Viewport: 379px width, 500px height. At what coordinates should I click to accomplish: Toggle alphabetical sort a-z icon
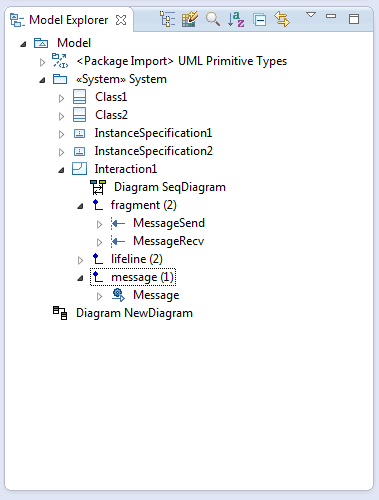click(236, 19)
